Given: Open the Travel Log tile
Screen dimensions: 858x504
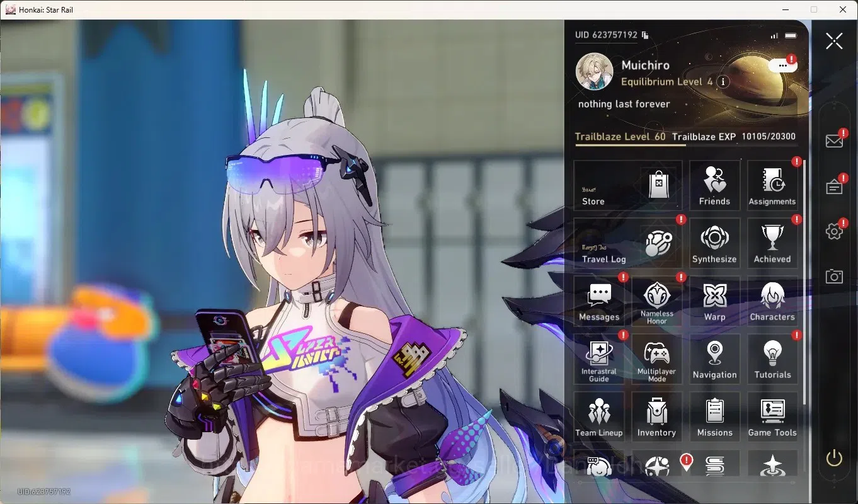Looking at the screenshot, I should 628,243.
